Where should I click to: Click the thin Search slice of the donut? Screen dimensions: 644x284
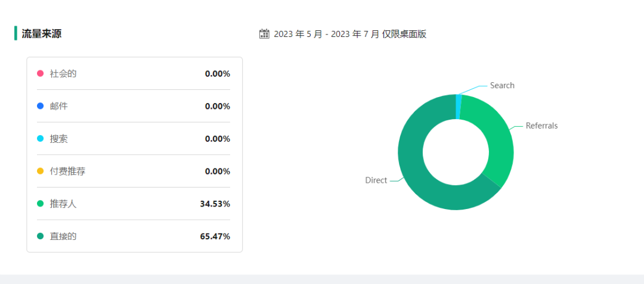click(x=459, y=106)
